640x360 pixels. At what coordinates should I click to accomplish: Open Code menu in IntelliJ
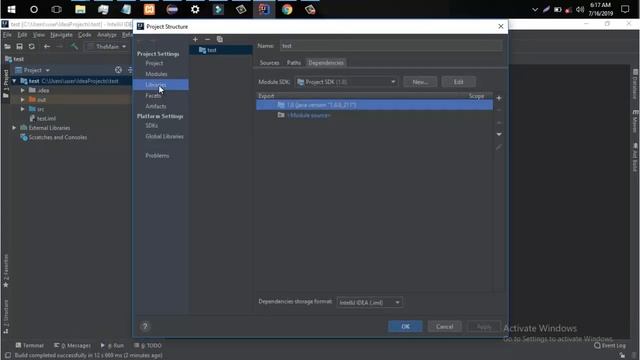click(x=84, y=35)
